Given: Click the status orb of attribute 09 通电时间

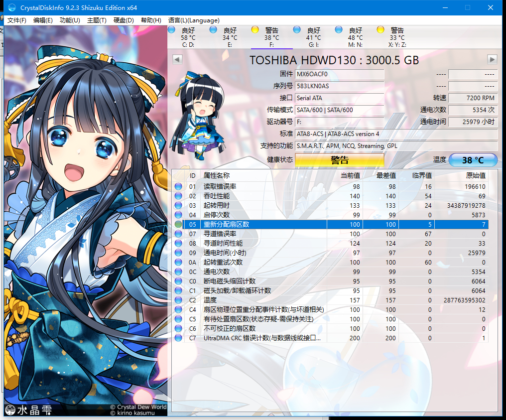Looking at the screenshot, I should [x=178, y=253].
